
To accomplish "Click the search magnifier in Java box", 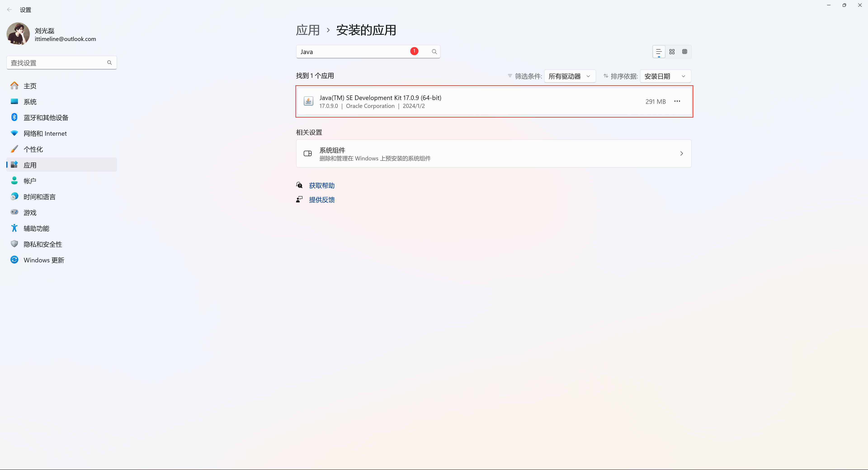I will (434, 52).
